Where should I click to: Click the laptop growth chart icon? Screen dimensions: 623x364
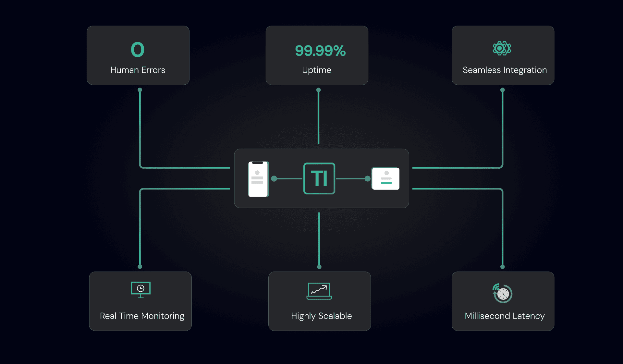point(319,291)
